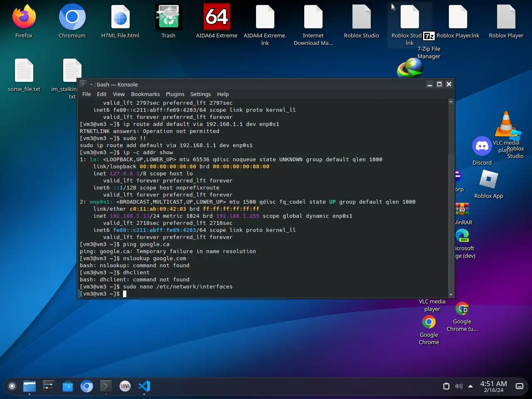Open the file manager from the taskbar
Screen dimensions: 532x399
click(x=30, y=386)
